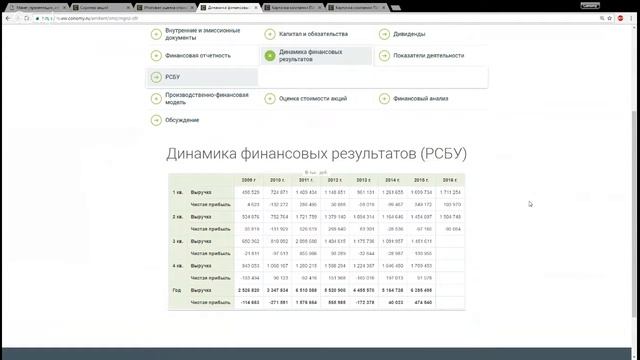Click arrow icon beside РСБУ

tap(156, 77)
